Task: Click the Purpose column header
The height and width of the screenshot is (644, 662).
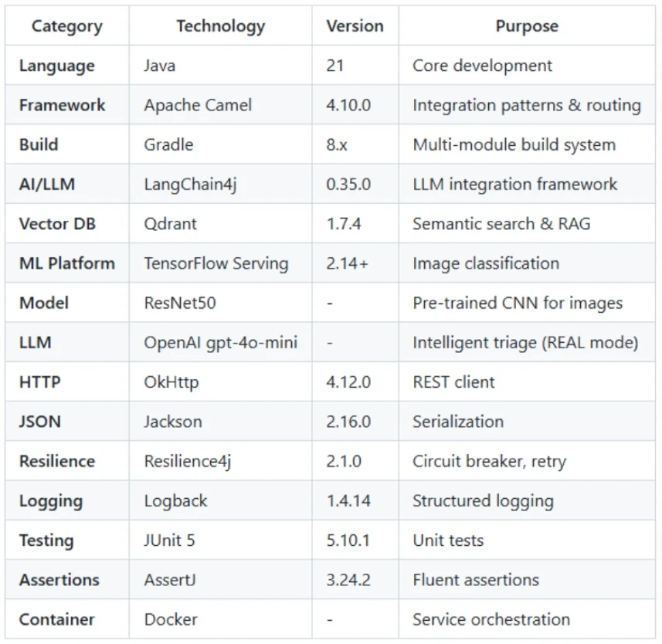Action: pos(527,26)
